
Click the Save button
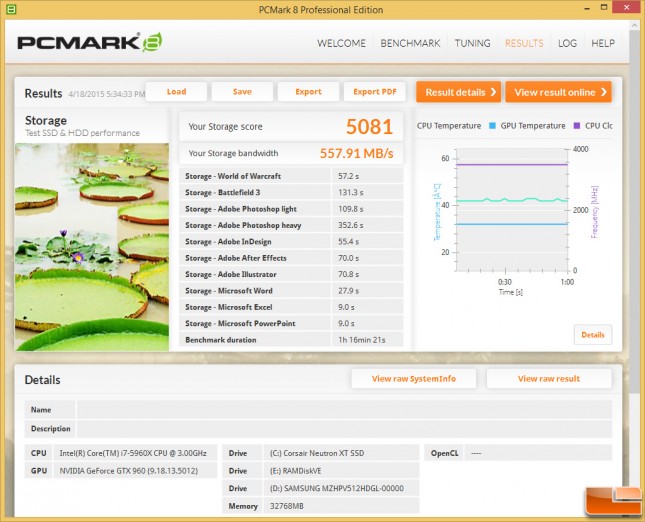[242, 92]
